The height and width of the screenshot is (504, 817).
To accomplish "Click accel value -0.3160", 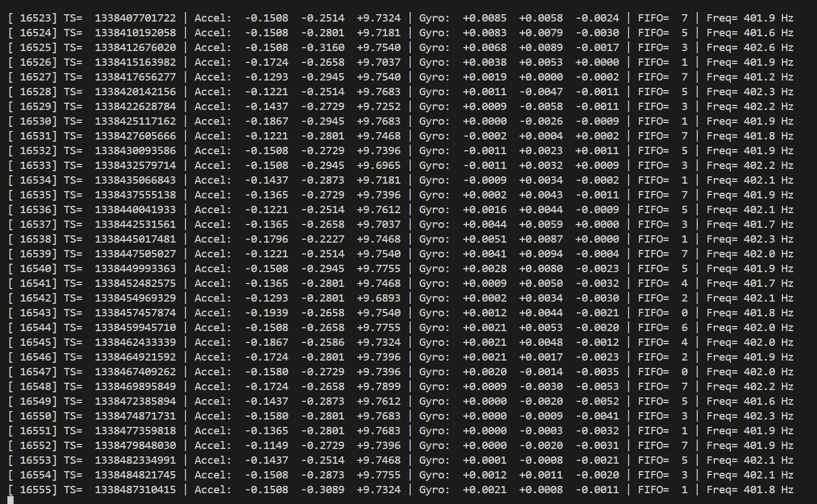I will [323, 47].
